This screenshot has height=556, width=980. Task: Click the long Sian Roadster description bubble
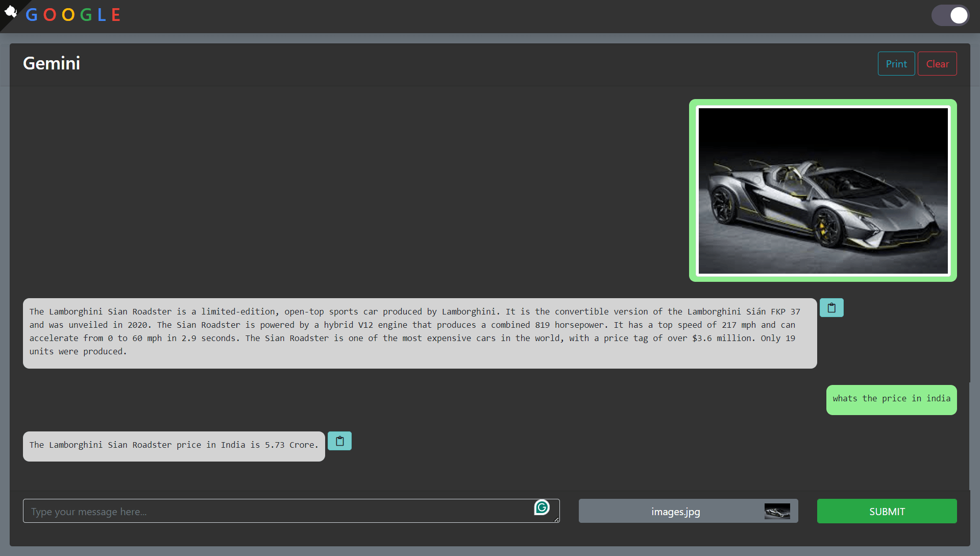point(420,332)
